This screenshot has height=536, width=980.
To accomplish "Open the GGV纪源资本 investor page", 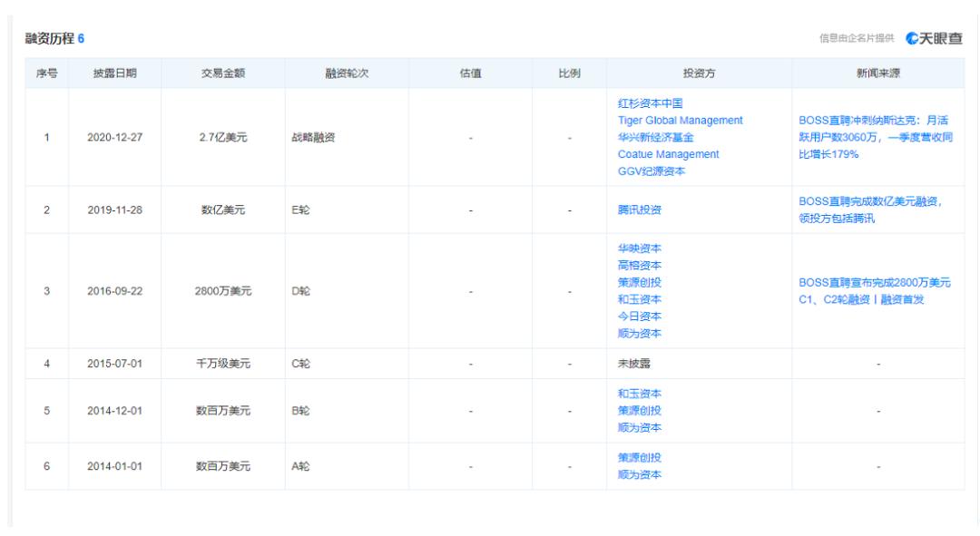I will [652, 172].
